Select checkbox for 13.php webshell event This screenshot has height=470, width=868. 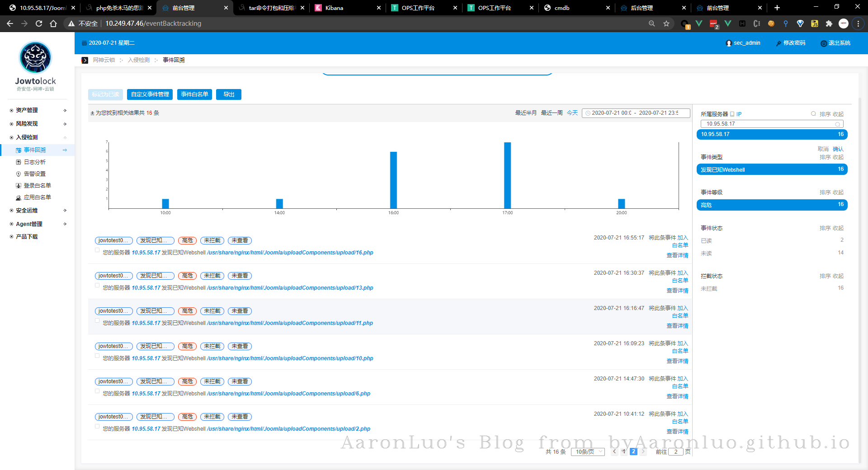[97, 285]
